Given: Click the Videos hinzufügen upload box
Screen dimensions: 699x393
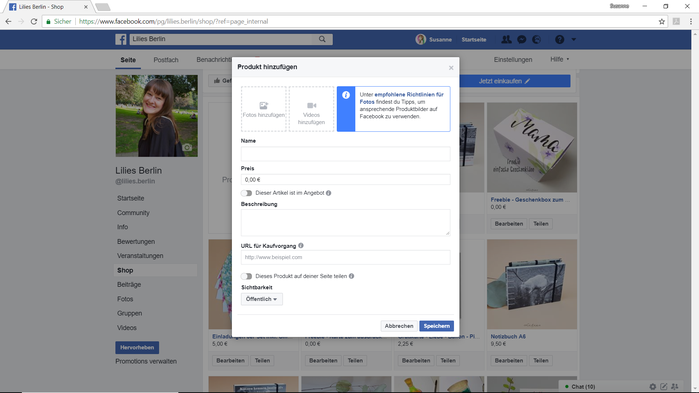Looking at the screenshot, I should (x=311, y=109).
